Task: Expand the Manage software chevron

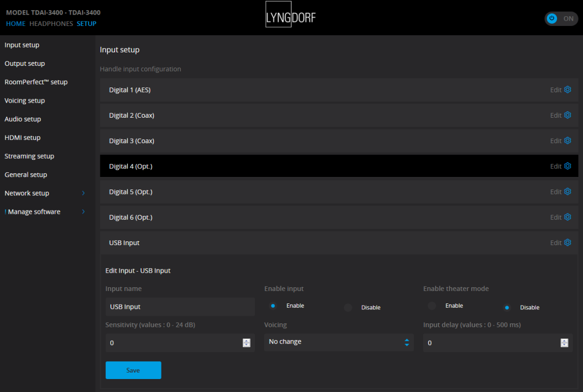Action: click(x=83, y=212)
